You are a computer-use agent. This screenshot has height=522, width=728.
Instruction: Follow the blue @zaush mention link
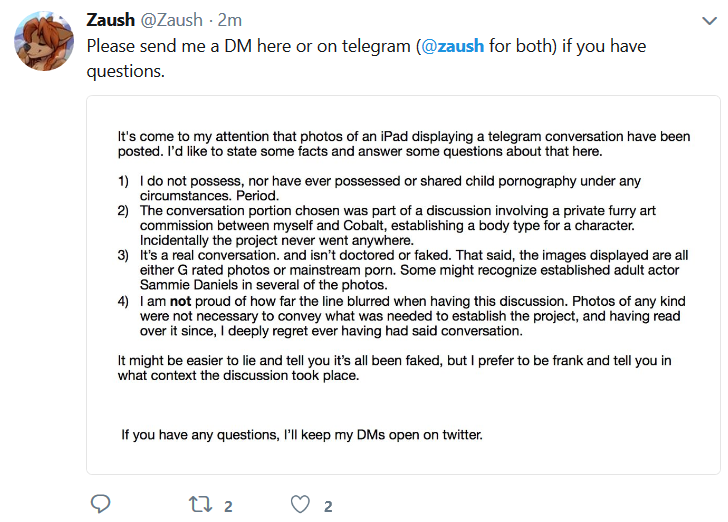point(453,46)
